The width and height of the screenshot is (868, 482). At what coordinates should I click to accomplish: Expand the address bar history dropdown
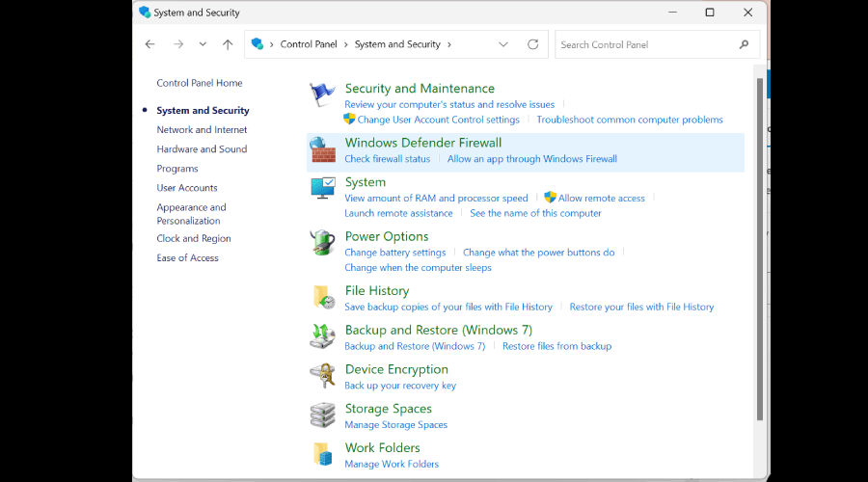tap(503, 44)
